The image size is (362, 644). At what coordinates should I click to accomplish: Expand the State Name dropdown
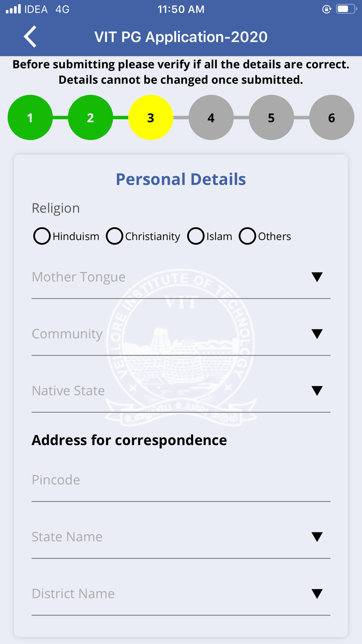click(x=317, y=537)
